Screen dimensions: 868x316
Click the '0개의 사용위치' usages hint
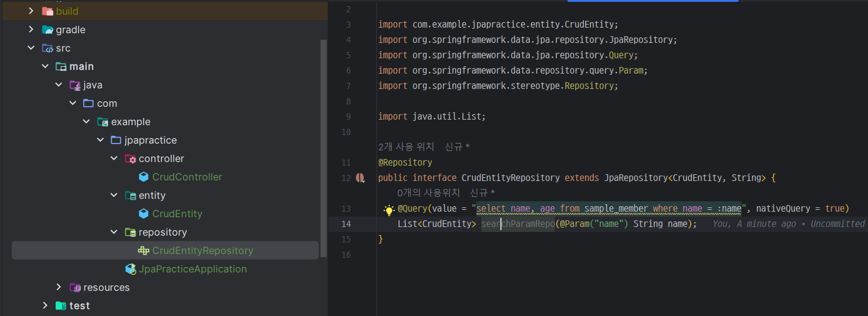tap(428, 193)
